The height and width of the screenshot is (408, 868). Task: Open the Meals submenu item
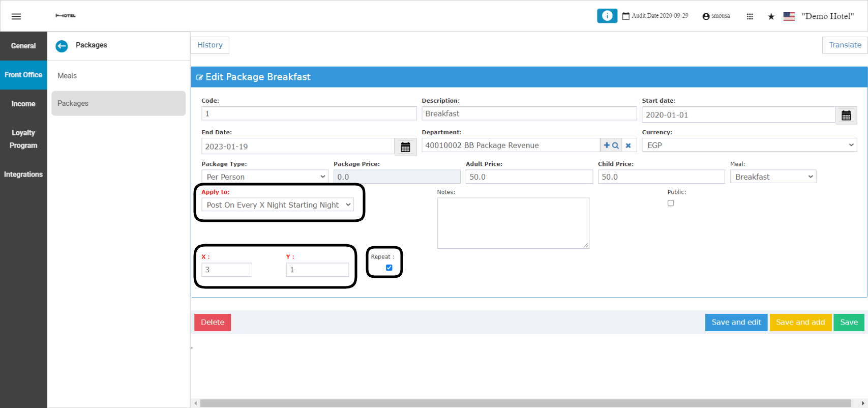click(x=118, y=76)
